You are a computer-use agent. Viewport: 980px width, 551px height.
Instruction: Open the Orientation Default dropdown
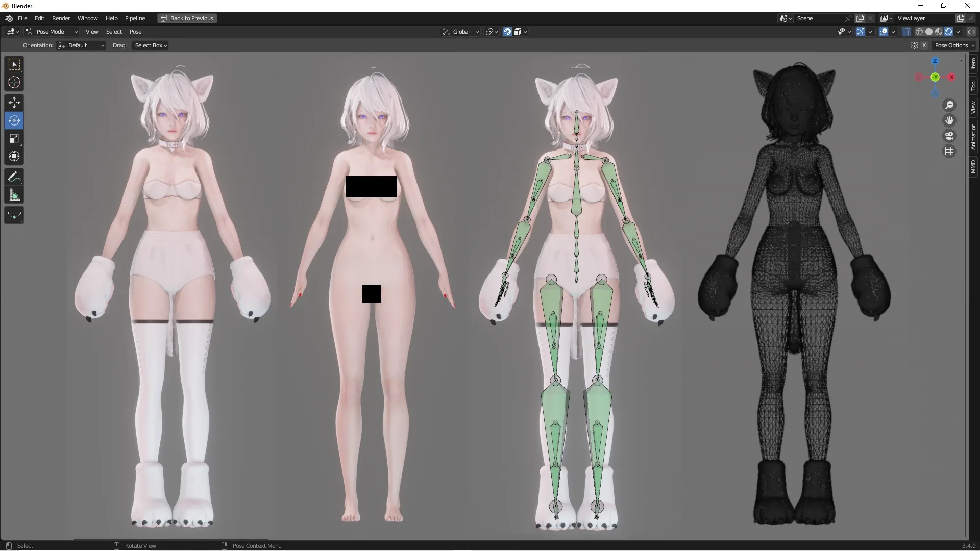click(82, 45)
